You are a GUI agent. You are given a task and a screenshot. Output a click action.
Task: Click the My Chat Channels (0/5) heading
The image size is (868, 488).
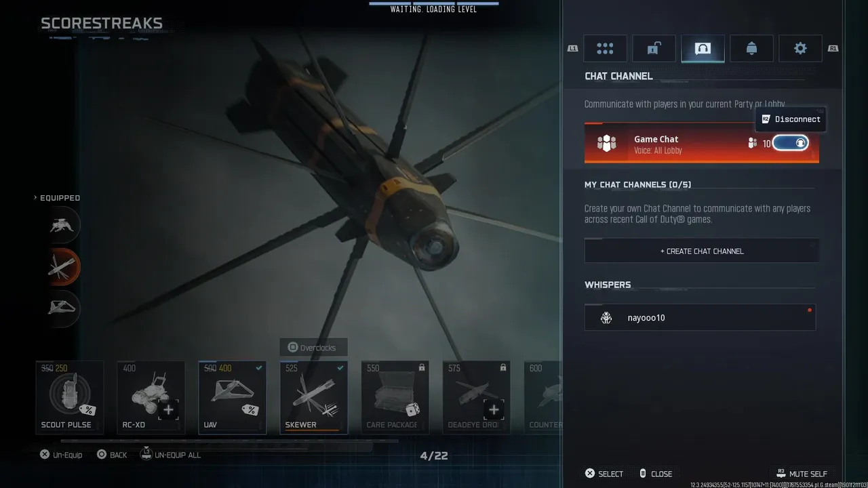click(x=638, y=184)
